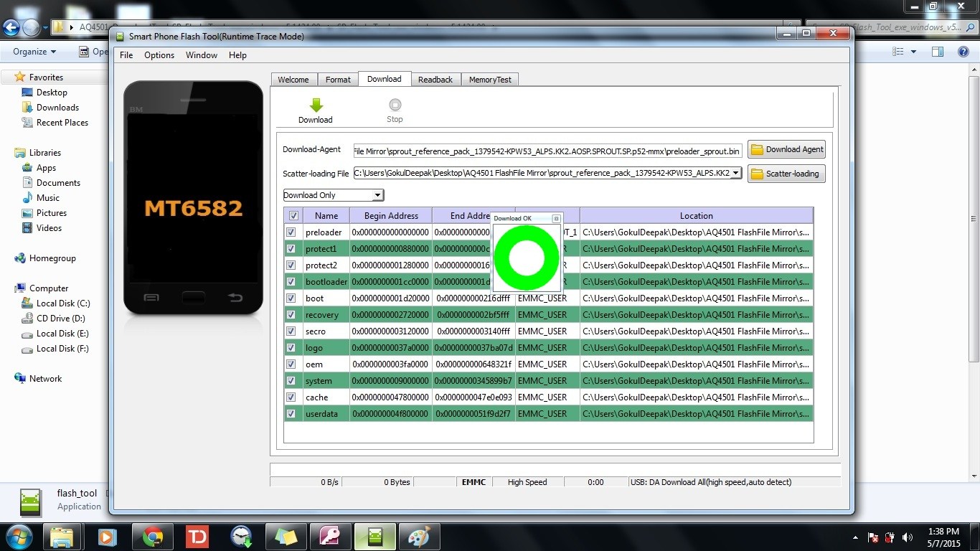Open Favorites in Explorer sidebar
Viewport: 980px width, 551px height.
coord(46,77)
